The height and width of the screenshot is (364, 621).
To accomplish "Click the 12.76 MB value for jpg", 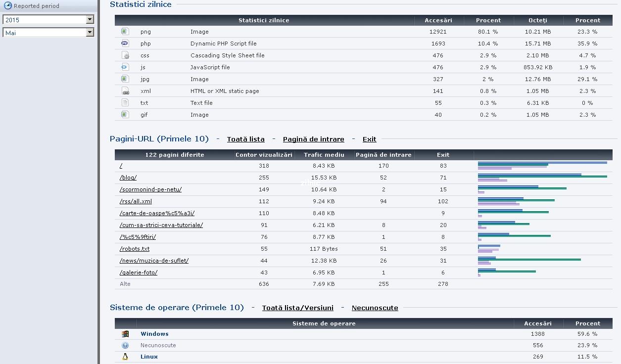I will click(538, 79).
